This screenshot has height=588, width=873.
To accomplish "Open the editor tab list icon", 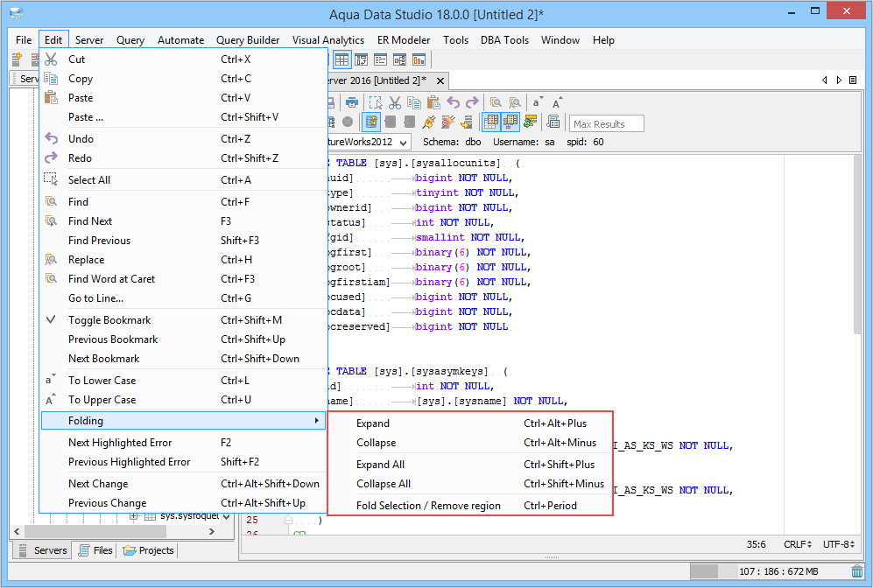I will tap(853, 80).
